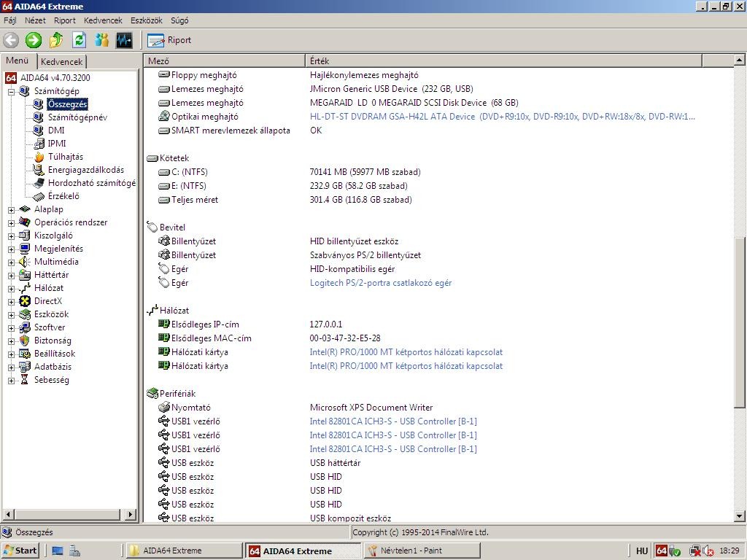The height and width of the screenshot is (560, 747).
Task: Expand the Kiszolgáló tree node
Action: (12, 236)
